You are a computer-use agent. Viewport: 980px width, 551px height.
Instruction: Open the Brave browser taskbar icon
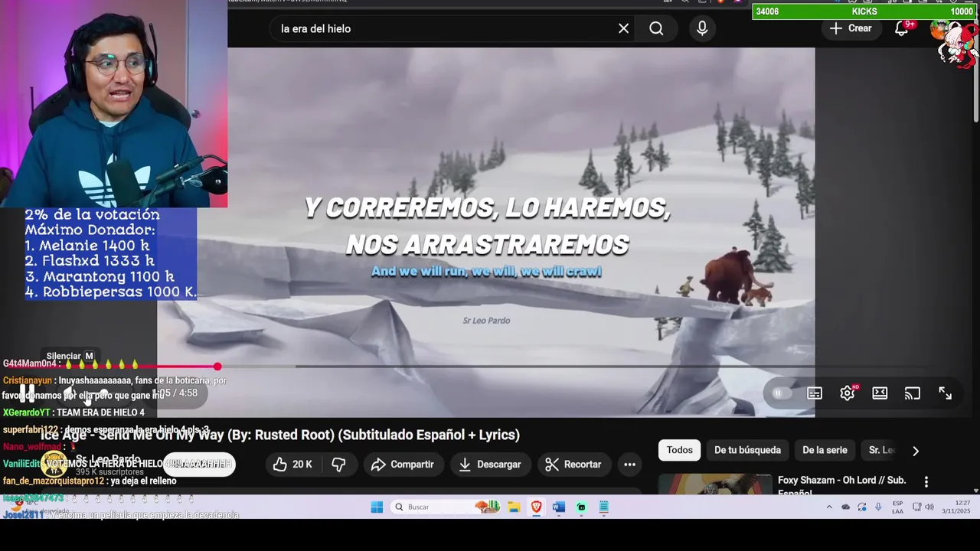[x=536, y=507]
